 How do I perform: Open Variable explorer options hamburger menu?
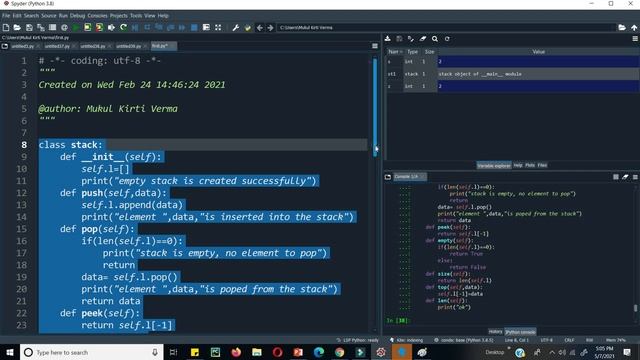point(635,39)
